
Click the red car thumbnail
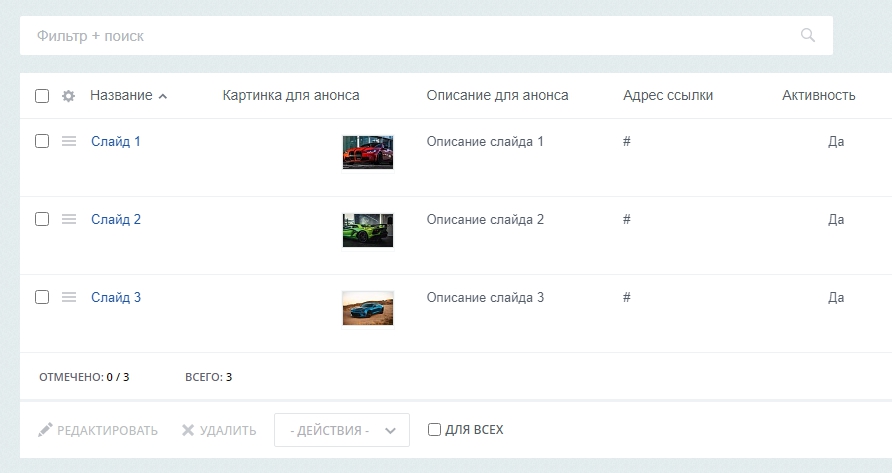pyautogui.click(x=368, y=152)
